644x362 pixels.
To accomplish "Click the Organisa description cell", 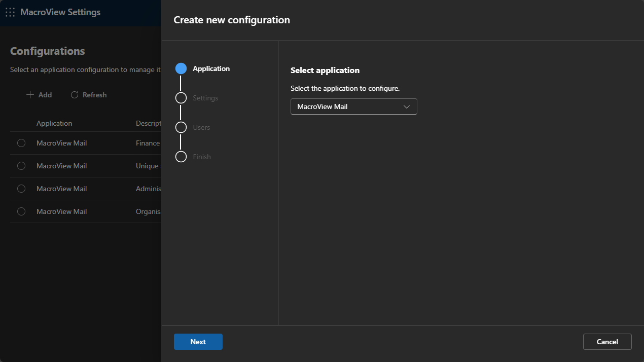I will pos(149,211).
